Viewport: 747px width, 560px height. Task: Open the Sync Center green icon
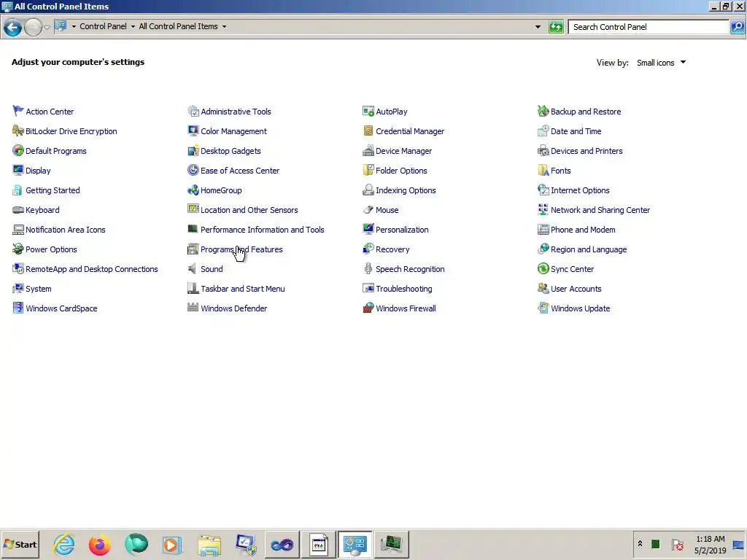543,268
